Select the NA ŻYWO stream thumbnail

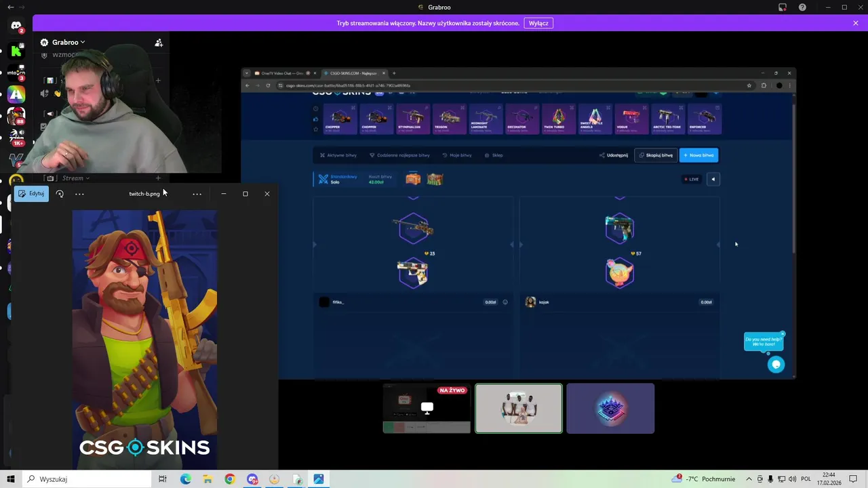coord(427,408)
